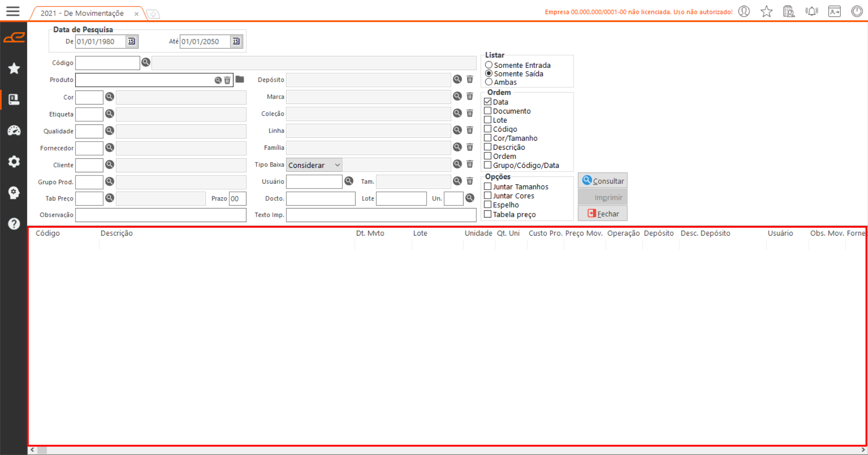Search Fornecedor using its magnifier icon
Screen dimensions: 868x455
[109, 148]
